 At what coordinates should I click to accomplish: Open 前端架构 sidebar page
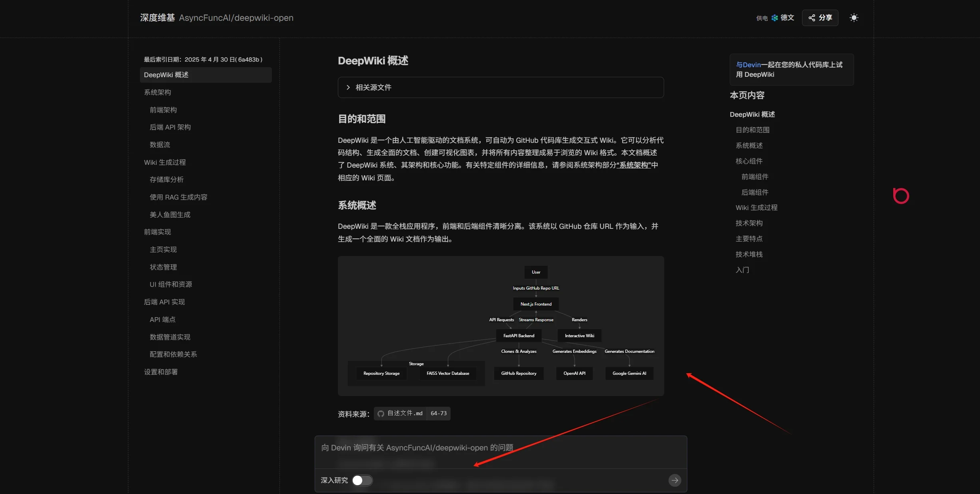point(163,110)
